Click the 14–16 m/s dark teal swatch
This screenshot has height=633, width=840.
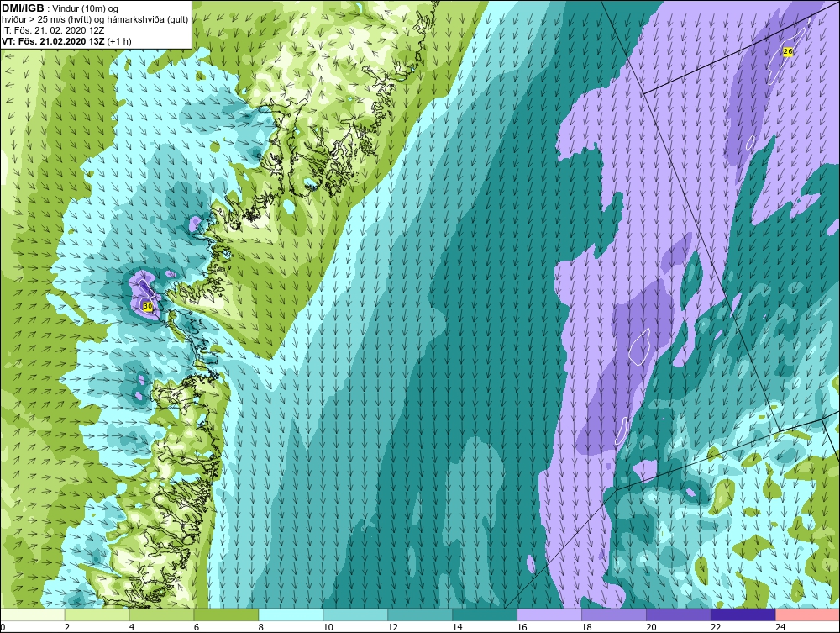pos(485,615)
